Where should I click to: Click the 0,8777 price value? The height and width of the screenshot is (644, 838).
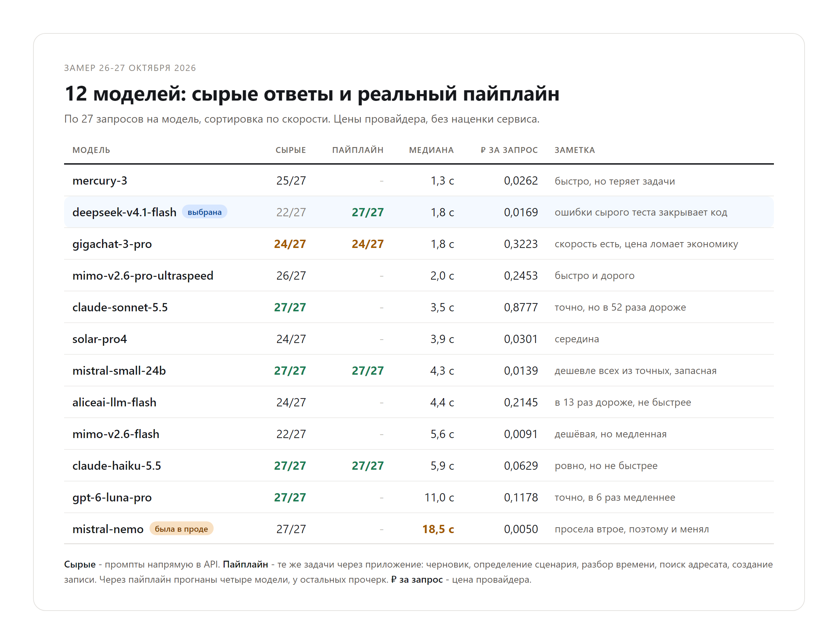[521, 307]
